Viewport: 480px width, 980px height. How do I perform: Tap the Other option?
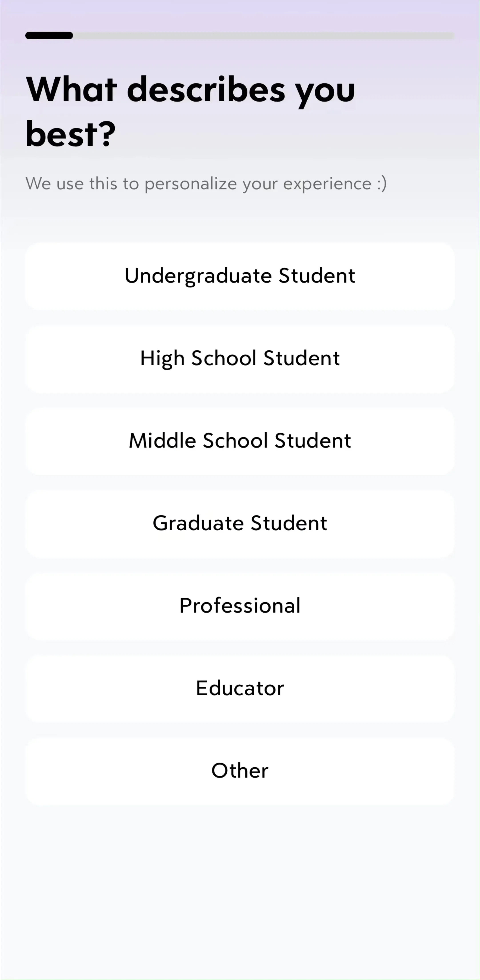coord(240,771)
